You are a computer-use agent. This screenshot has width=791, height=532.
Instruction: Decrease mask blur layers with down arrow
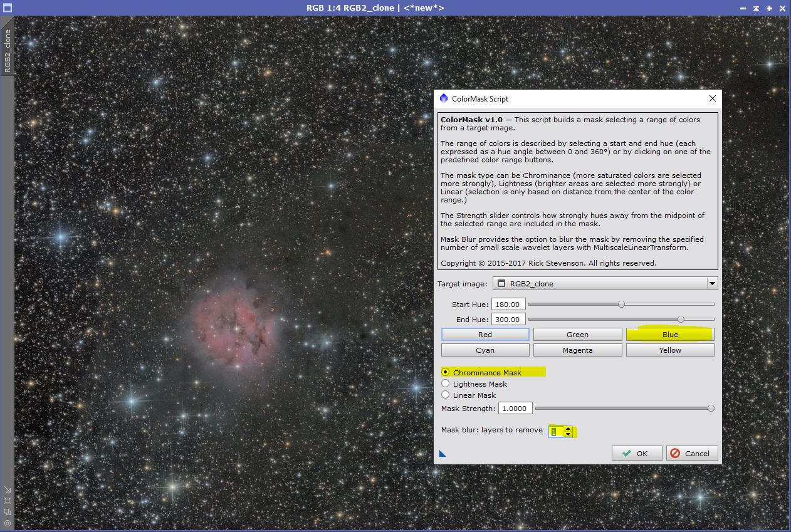(x=568, y=434)
